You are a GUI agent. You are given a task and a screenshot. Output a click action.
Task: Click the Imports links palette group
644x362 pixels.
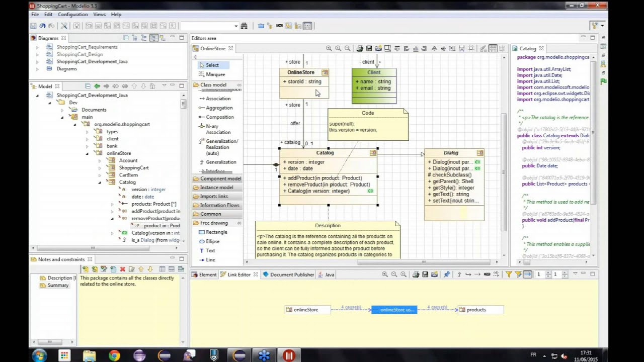pos(217,197)
